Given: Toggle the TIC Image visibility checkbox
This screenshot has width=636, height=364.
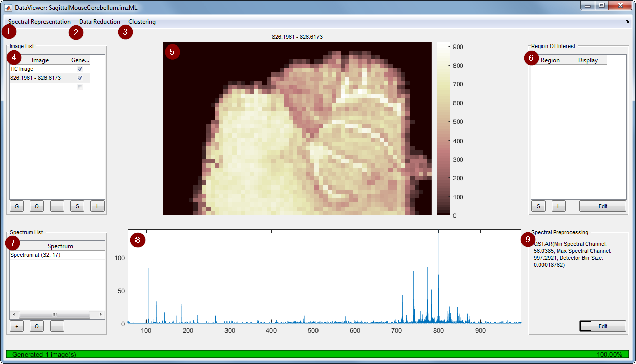Looking at the screenshot, I should (79, 69).
